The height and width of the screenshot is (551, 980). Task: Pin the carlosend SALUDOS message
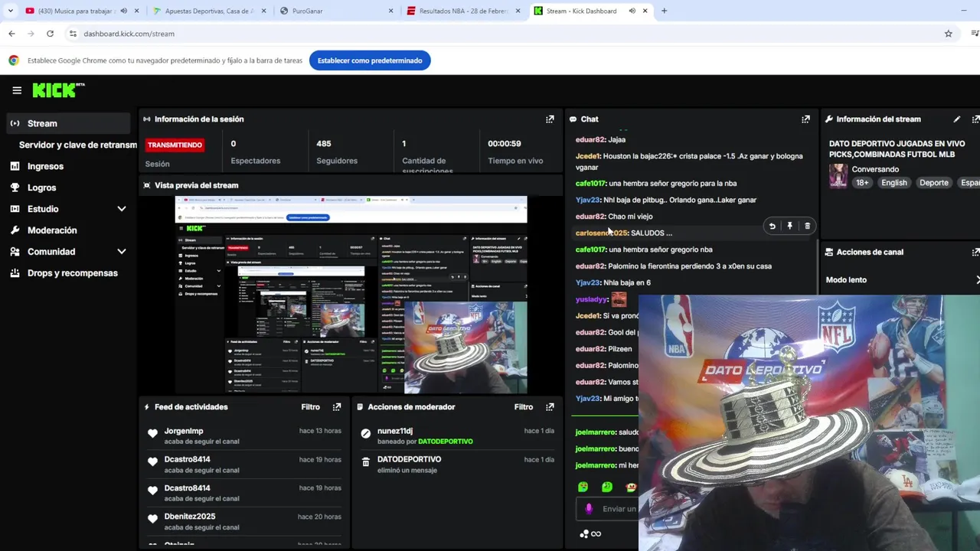tap(789, 226)
